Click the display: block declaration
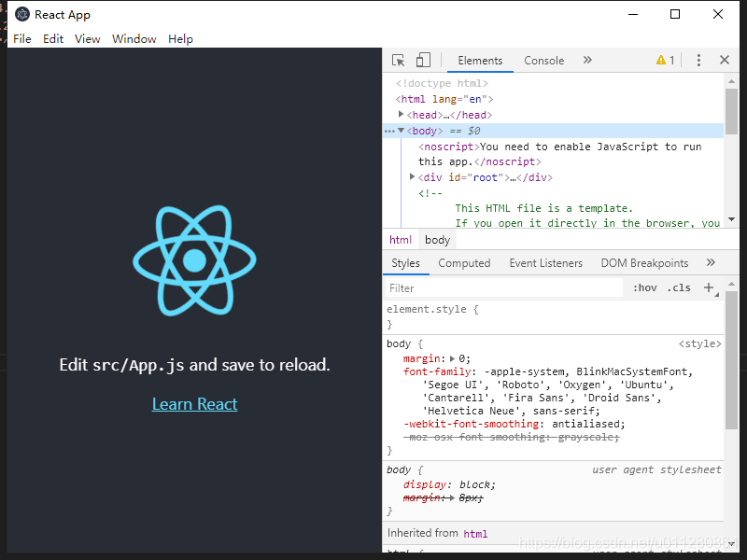 (449, 484)
